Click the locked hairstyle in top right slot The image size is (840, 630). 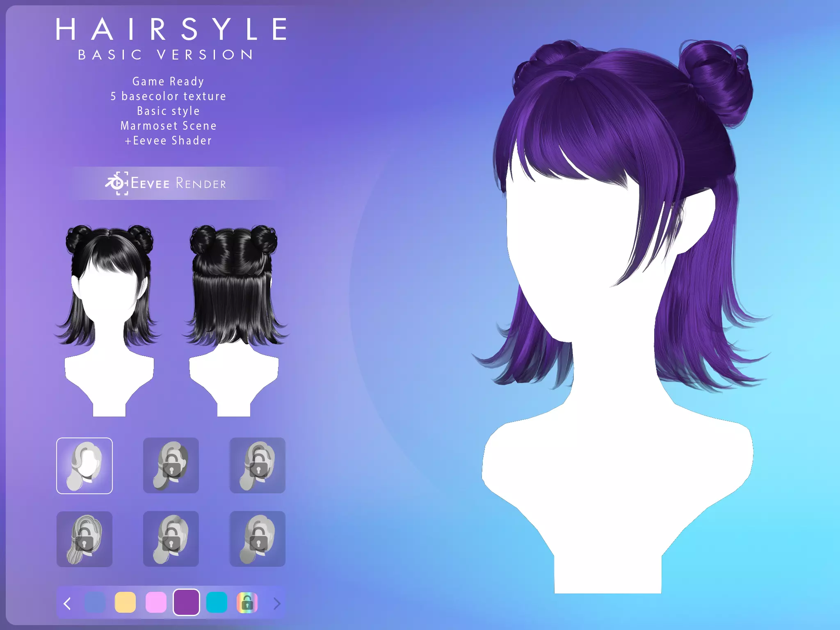point(258,465)
